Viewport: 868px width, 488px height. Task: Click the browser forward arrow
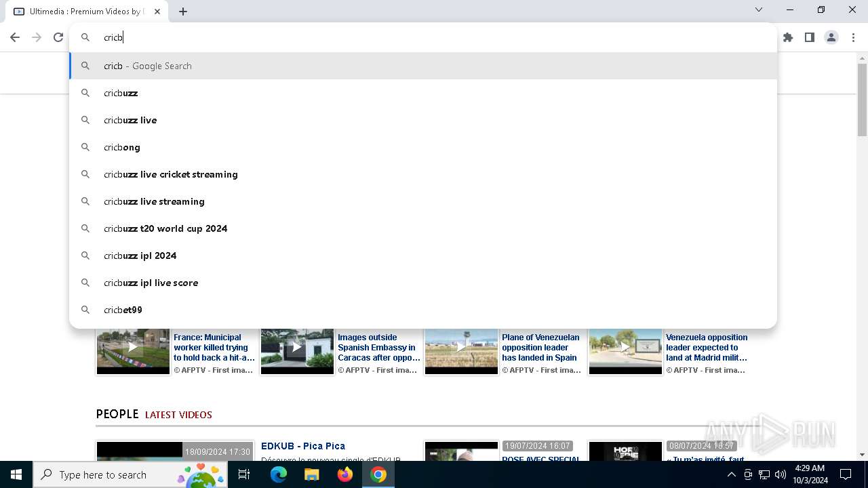(37, 37)
